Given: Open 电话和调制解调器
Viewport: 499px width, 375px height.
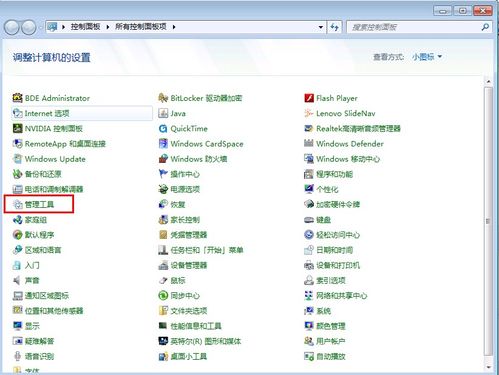Looking at the screenshot, I should tap(48, 189).
